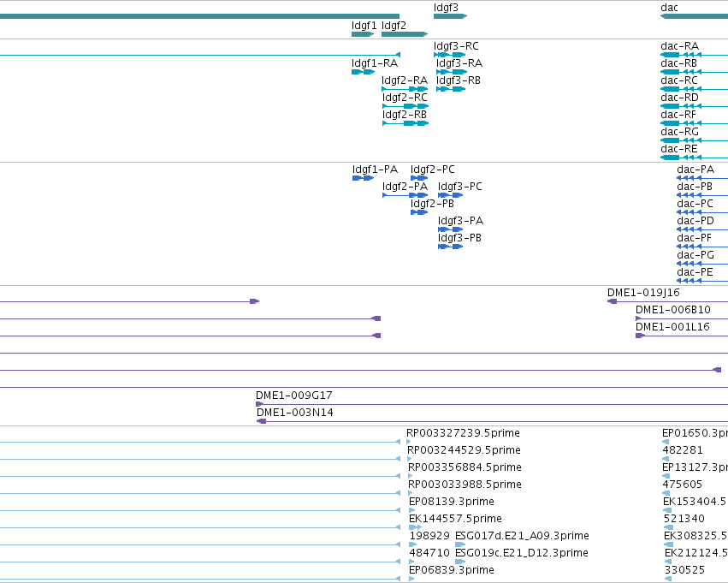Select protein dac-PA

click(x=695, y=170)
